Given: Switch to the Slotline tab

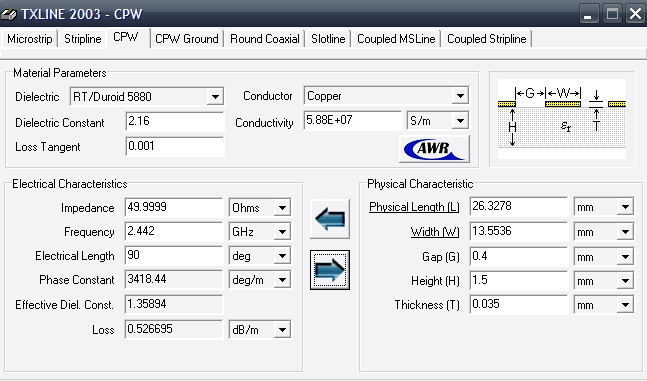Looking at the screenshot, I should (x=328, y=39).
